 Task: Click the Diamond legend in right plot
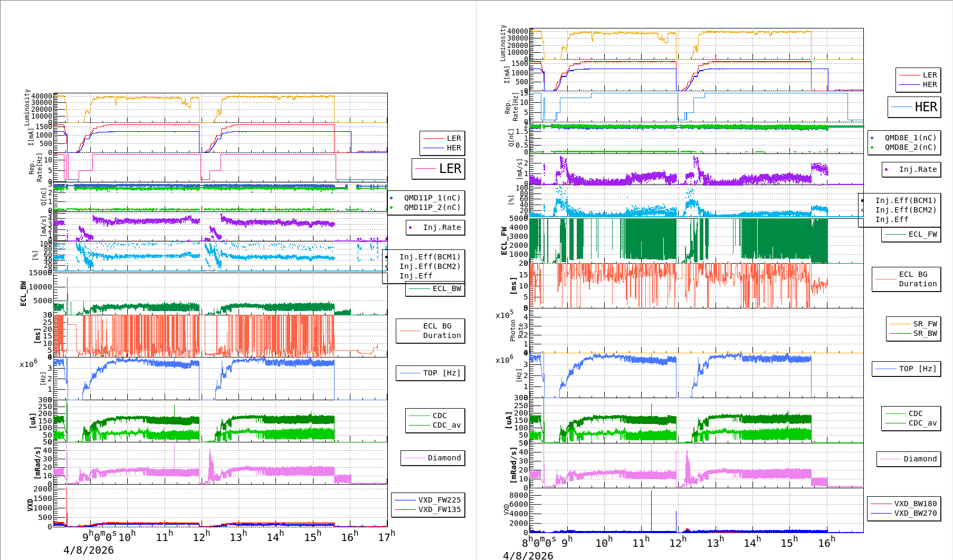[920, 459]
